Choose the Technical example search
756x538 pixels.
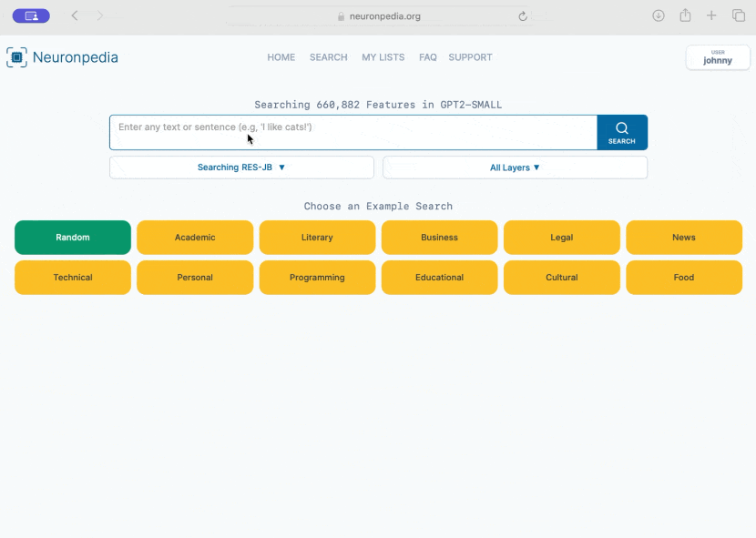pos(73,278)
